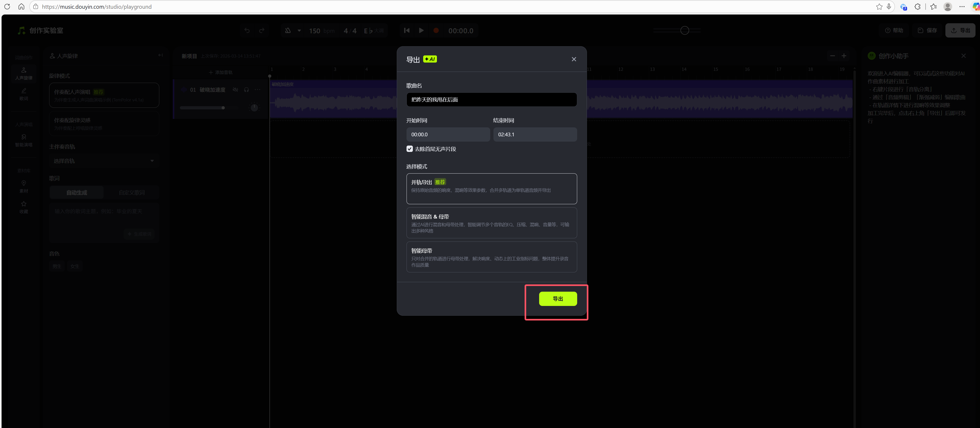Add browser page to favorites star
The width and height of the screenshot is (980, 428).
click(879, 6)
